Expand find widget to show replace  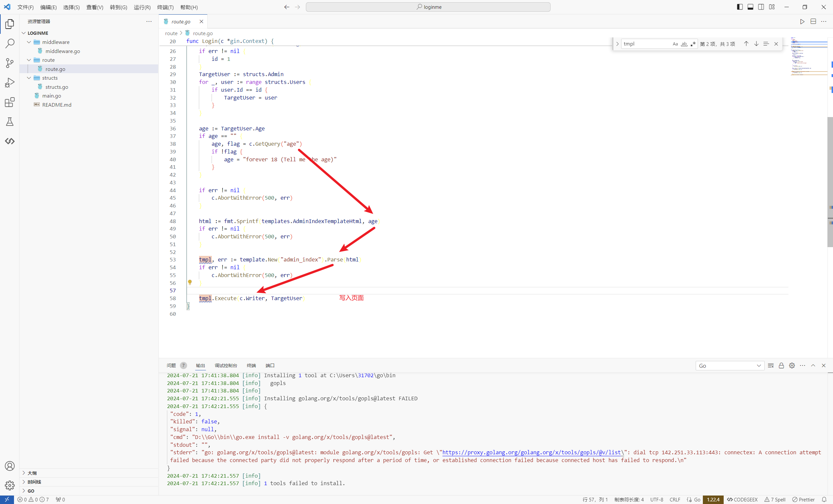(617, 44)
